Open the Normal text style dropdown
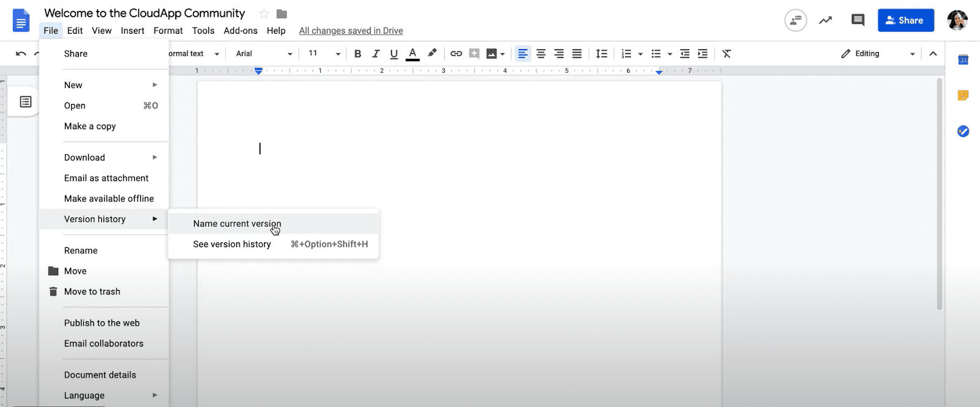This screenshot has height=407, width=980. 194,54
